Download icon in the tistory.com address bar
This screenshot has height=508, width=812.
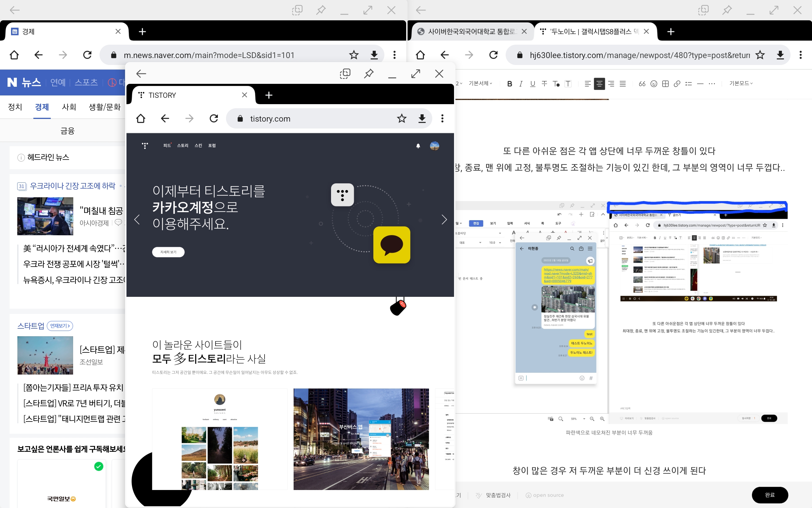pyautogui.click(x=422, y=118)
